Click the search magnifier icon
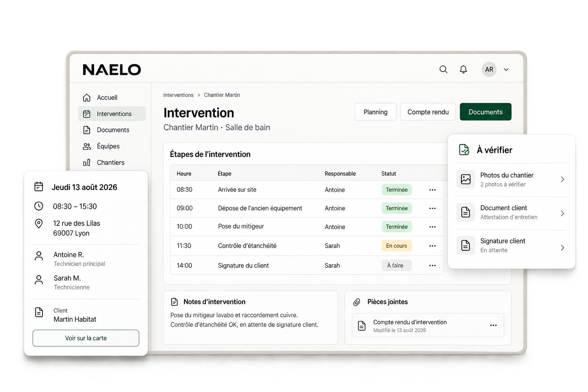588x392 pixels. click(443, 69)
